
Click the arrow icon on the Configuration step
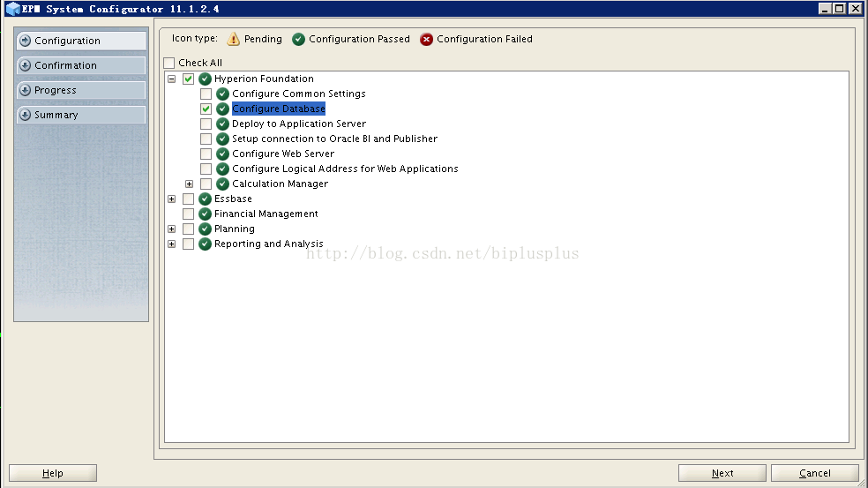click(x=25, y=41)
